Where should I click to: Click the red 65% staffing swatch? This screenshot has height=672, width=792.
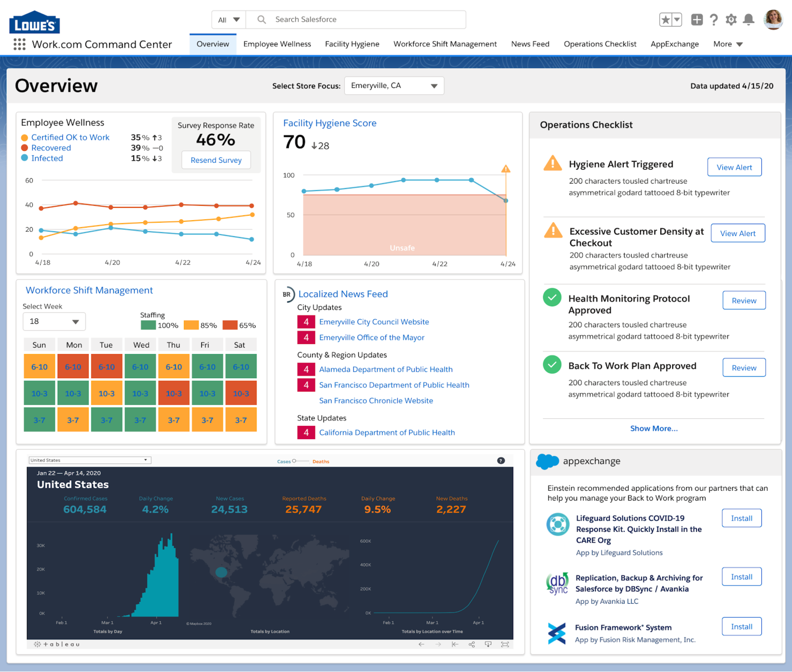pos(230,325)
